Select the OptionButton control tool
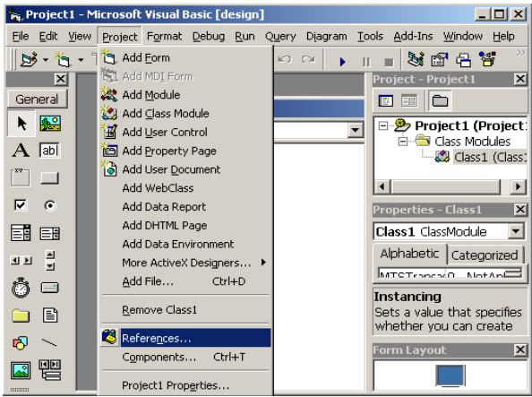The width and height of the screenshot is (532, 397). (50, 205)
